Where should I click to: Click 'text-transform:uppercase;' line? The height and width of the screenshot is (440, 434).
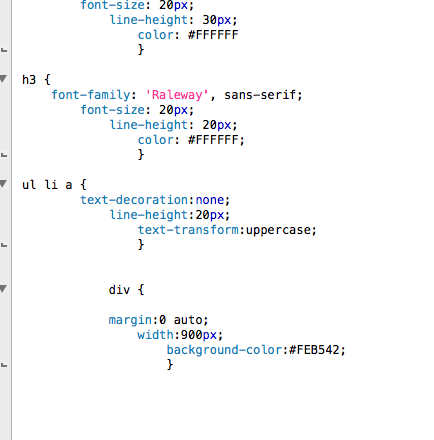click(227, 230)
